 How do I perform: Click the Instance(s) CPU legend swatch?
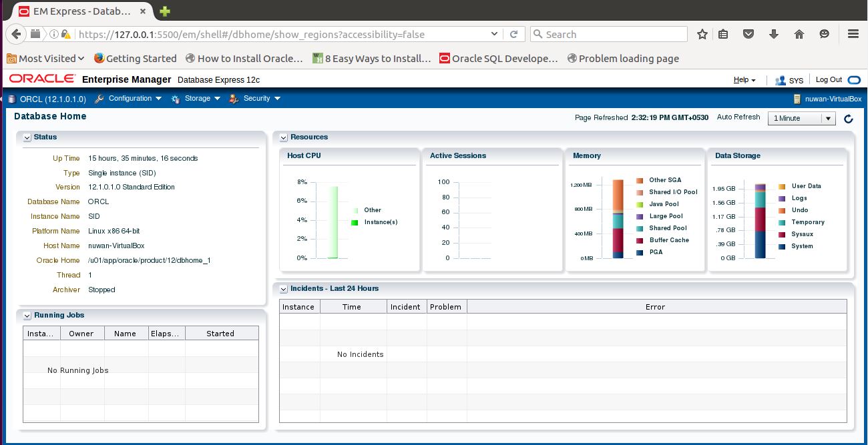tap(355, 222)
